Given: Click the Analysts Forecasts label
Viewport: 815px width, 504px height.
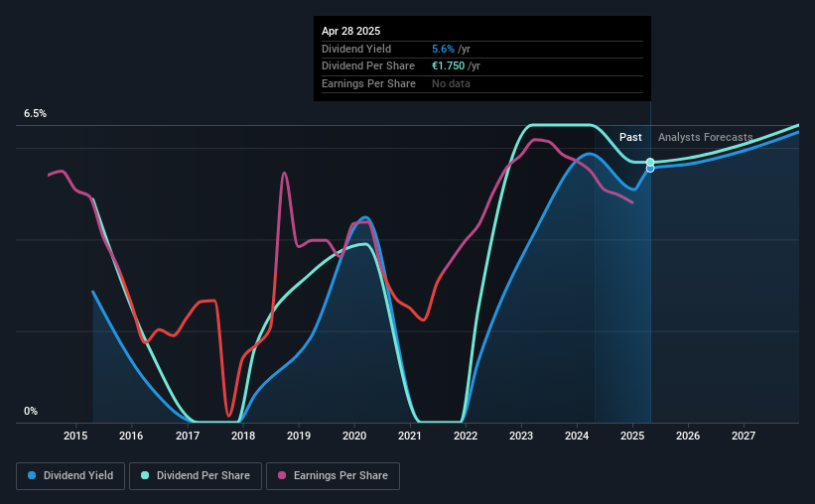Looking at the screenshot, I should tap(706, 137).
